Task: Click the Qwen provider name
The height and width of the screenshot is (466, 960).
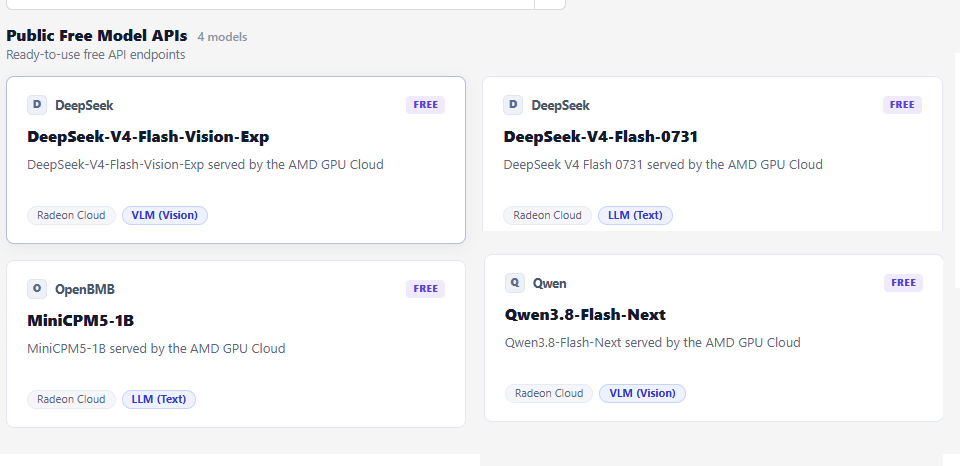Action: pos(550,284)
